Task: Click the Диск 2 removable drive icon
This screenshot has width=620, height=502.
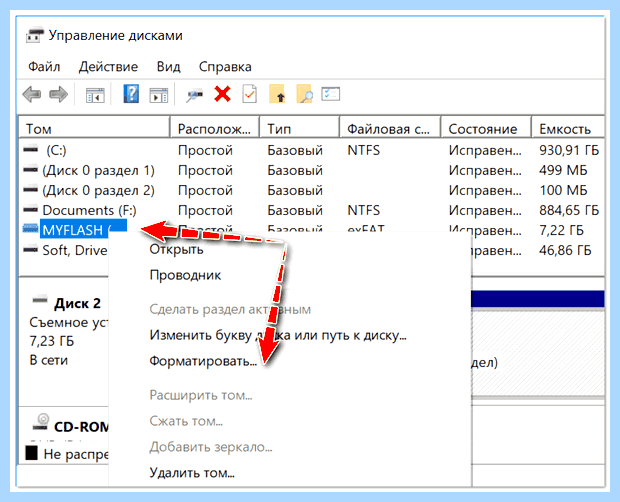Action: [x=40, y=299]
